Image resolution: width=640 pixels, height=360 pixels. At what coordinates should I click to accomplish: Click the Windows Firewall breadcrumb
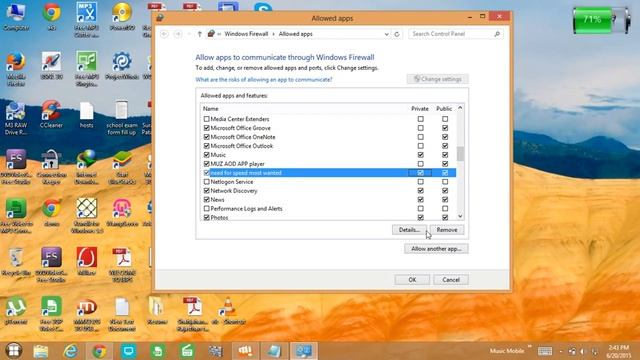pyautogui.click(x=246, y=34)
